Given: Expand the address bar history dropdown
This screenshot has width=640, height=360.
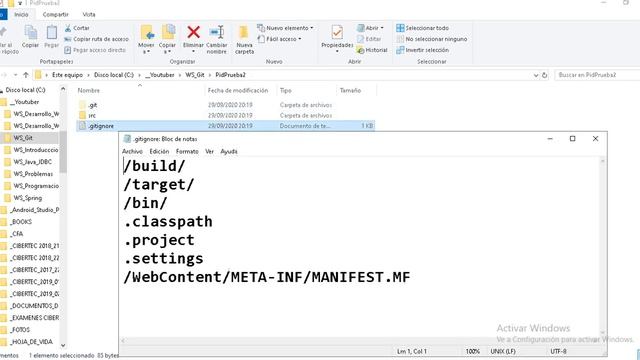Looking at the screenshot, I should 536,75.
